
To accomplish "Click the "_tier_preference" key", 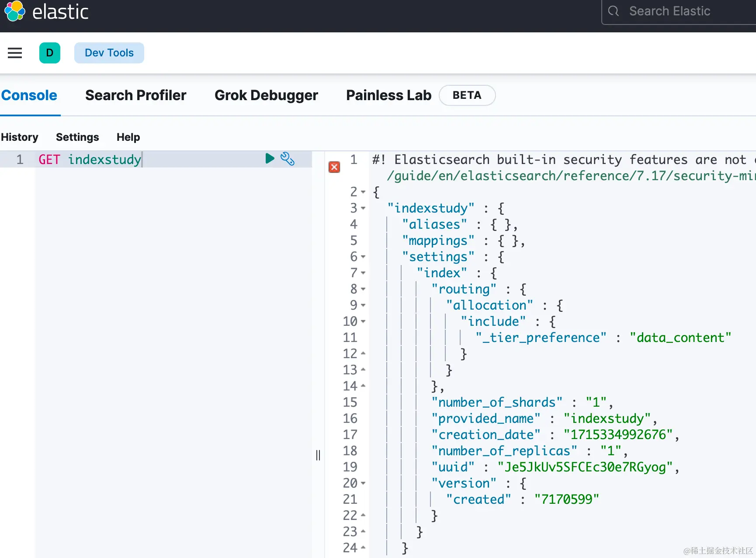I will (541, 338).
